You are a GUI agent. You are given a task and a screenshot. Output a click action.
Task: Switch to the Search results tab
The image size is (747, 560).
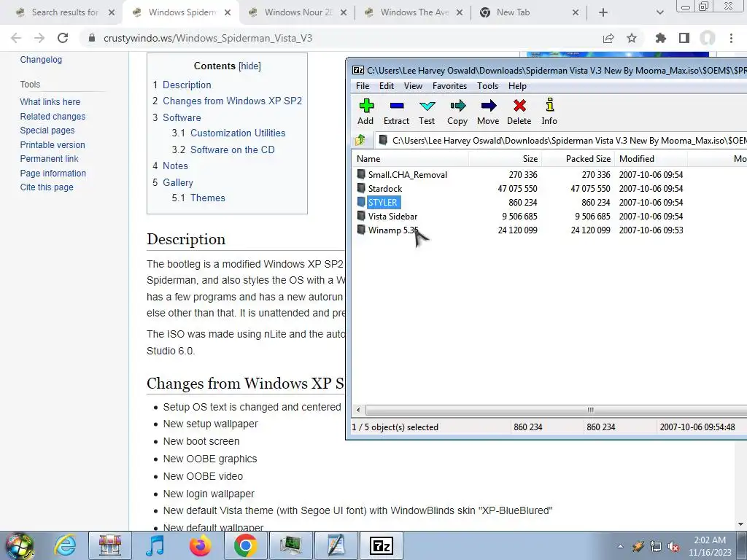tap(65, 12)
